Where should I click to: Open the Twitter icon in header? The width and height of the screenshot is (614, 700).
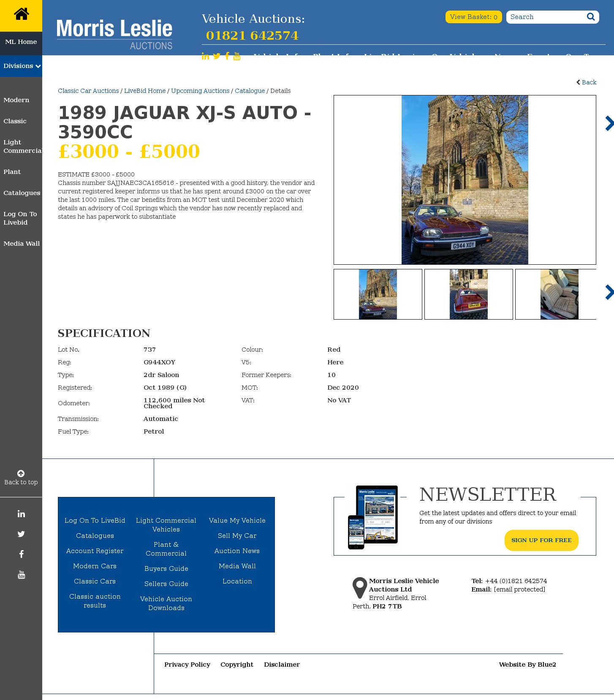[217, 56]
